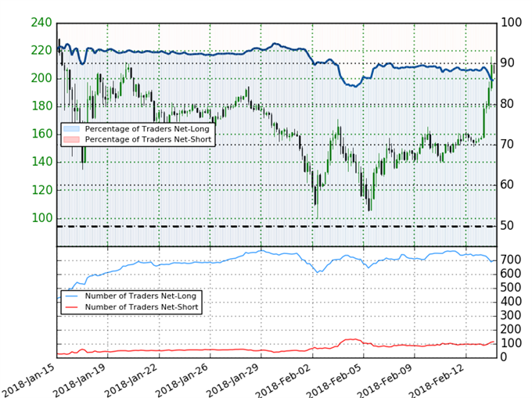Screen dimensions: 532x398
Task: Click the 2018-Jan-19 date label
Action: [x=81, y=380]
